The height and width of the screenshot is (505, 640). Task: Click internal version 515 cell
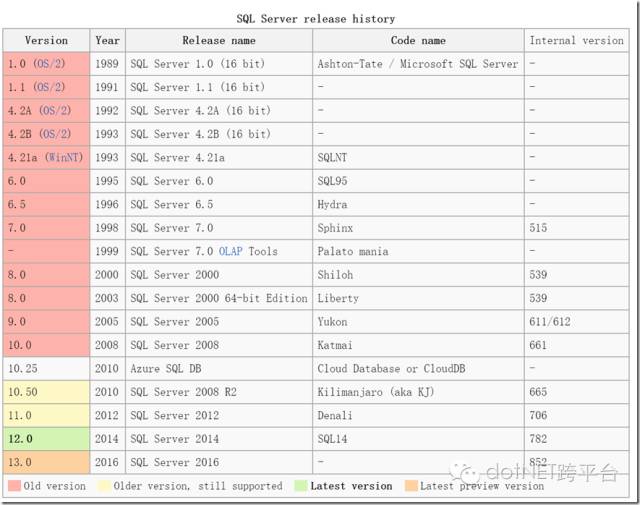(576, 228)
